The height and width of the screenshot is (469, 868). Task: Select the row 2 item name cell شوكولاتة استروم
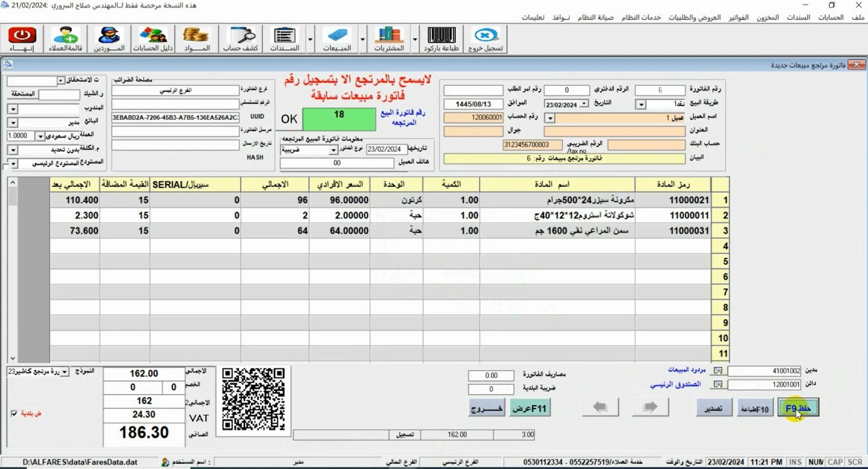click(557, 216)
